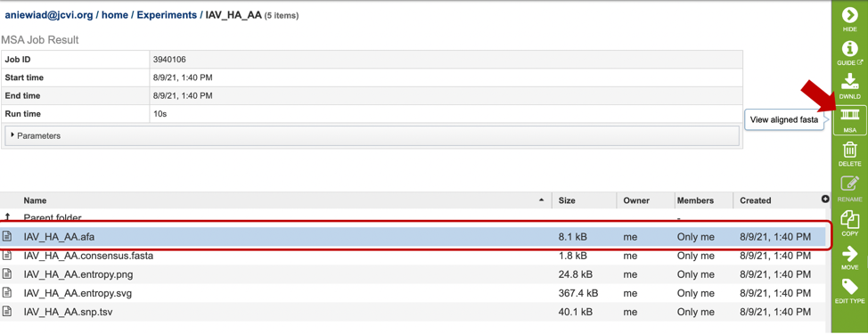868x334 pixels.
Task: Click the COPY icon in sidebar
Action: (849, 219)
